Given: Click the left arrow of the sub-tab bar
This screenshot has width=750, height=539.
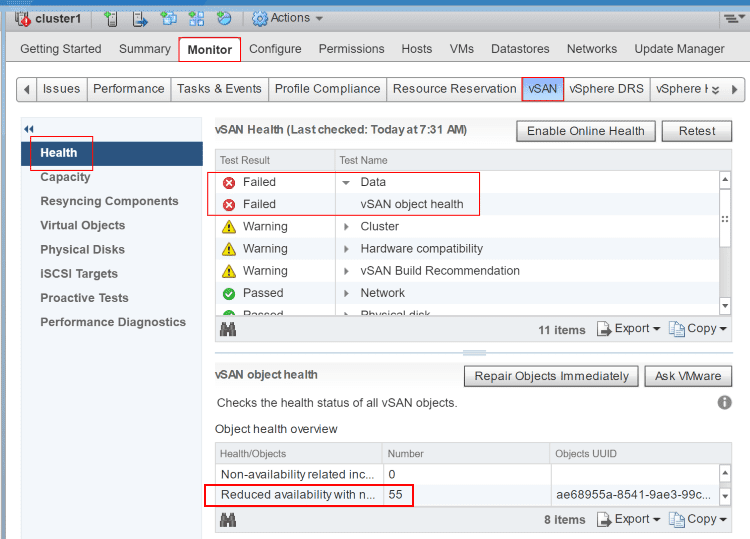Looking at the screenshot, I should pos(27,89).
